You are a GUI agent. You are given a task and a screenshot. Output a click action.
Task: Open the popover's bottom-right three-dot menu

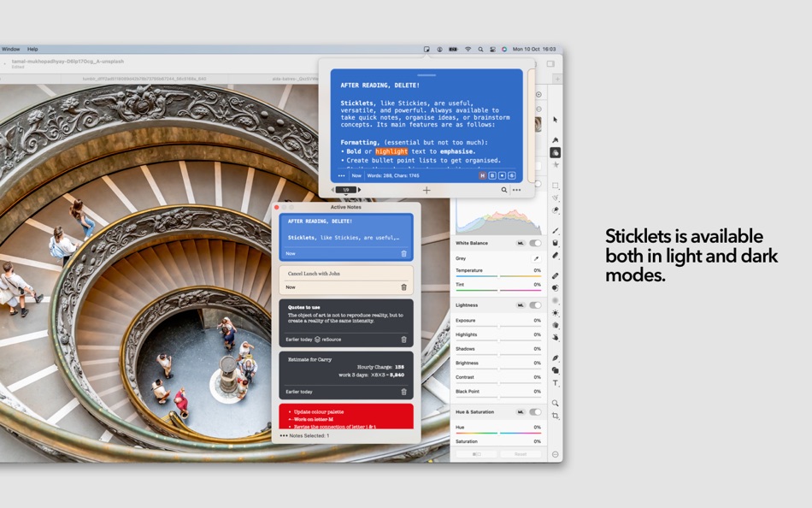pos(517,190)
